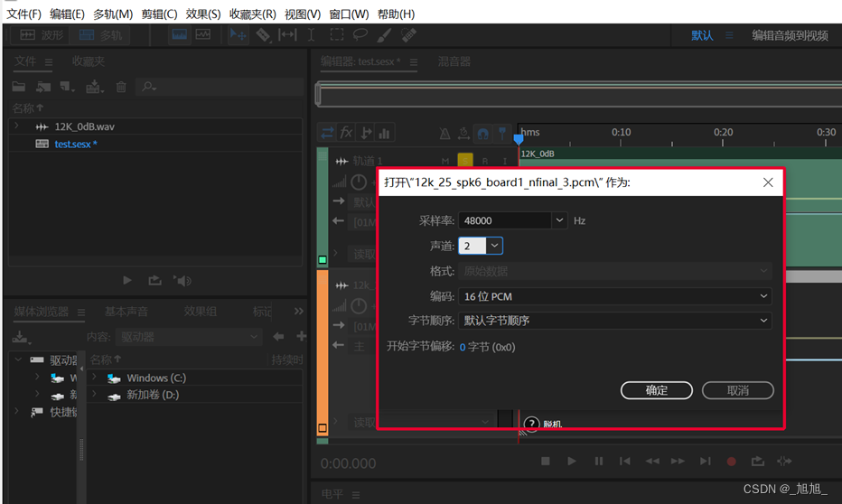This screenshot has height=504, width=842.
Task: Expand Windows (C:) drive entry
Action: (95, 377)
